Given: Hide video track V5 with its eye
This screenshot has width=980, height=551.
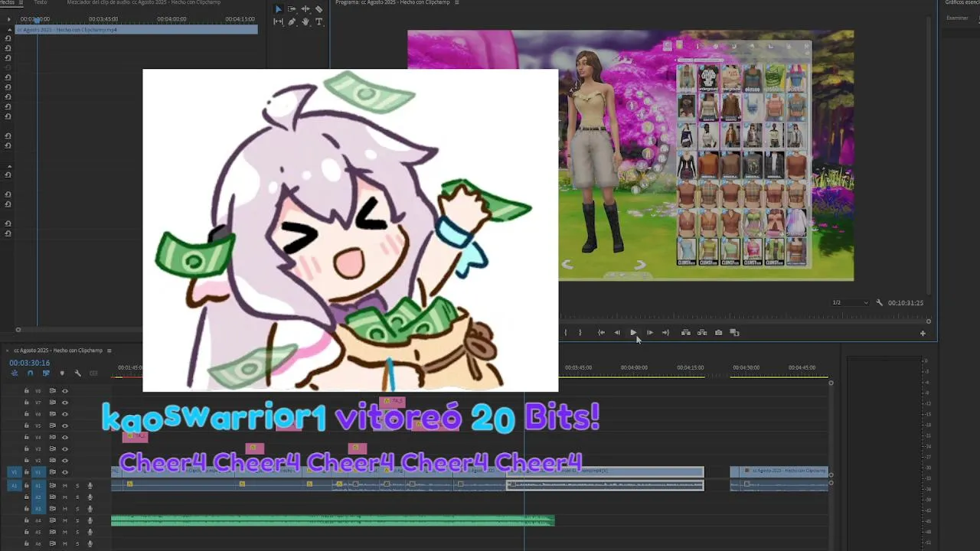Looking at the screenshot, I should pos(65,425).
